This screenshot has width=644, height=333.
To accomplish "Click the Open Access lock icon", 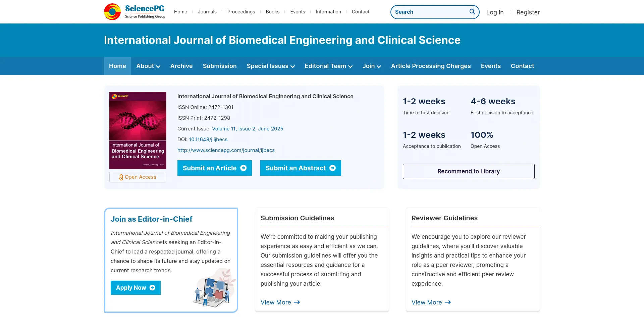I will tap(121, 177).
